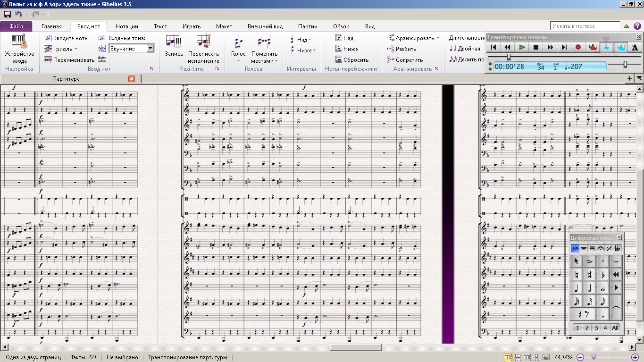
Task: Click the Flexi-time Record (Запись) icon
Action: coord(174,42)
